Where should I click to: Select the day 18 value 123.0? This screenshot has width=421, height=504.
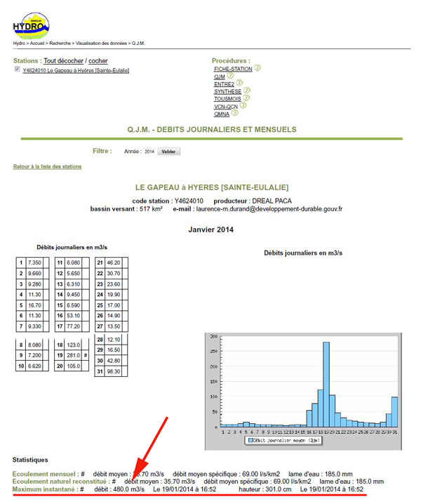[x=73, y=345]
